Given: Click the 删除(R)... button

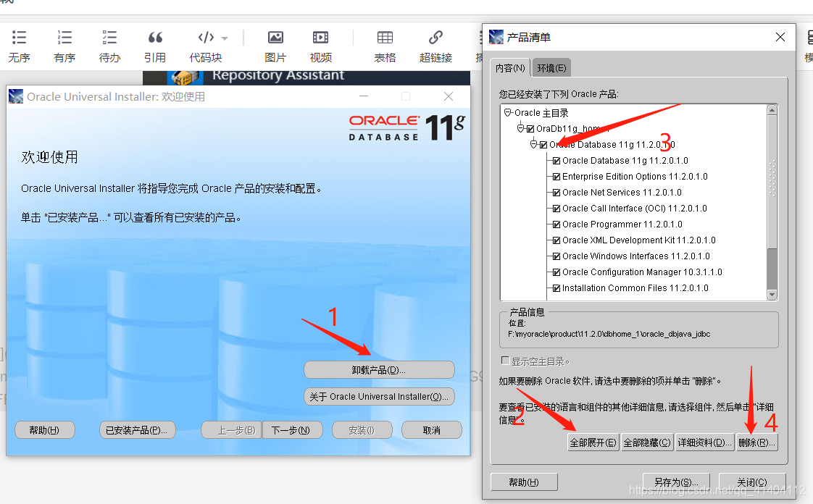Looking at the screenshot, I should (x=757, y=442).
